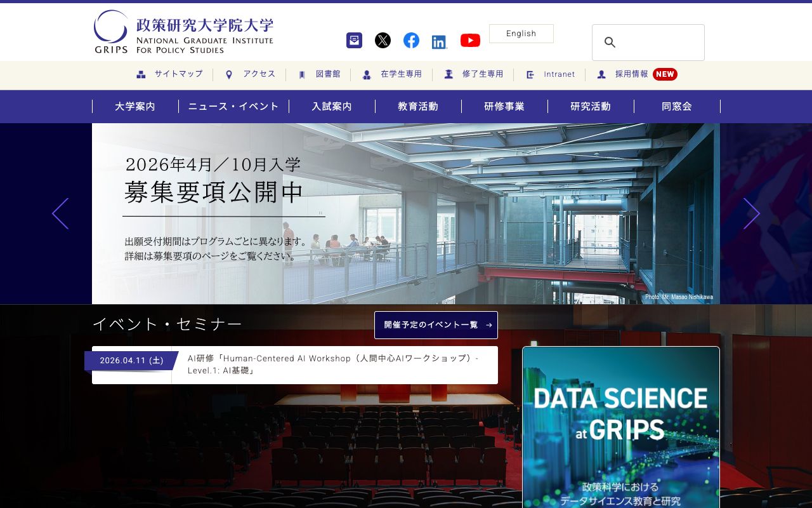
Task: Open the 採用情報 NEW page
Action: click(x=630, y=74)
